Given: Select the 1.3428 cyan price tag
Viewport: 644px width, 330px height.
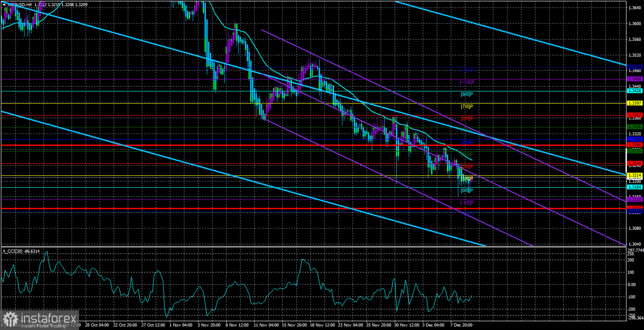Looking at the screenshot, I should (x=635, y=91).
